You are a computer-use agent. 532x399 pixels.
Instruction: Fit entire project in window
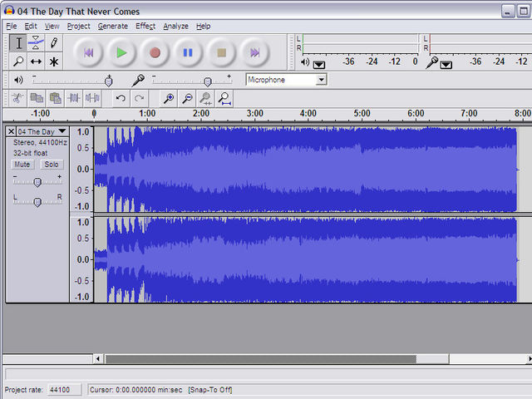[x=224, y=98]
